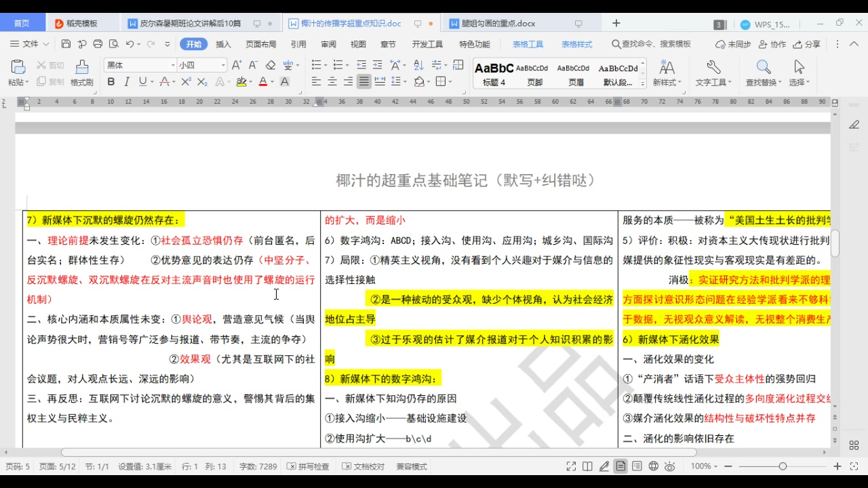Apply Subscript formatting
Viewport: 868px width, 488px height.
202,82
